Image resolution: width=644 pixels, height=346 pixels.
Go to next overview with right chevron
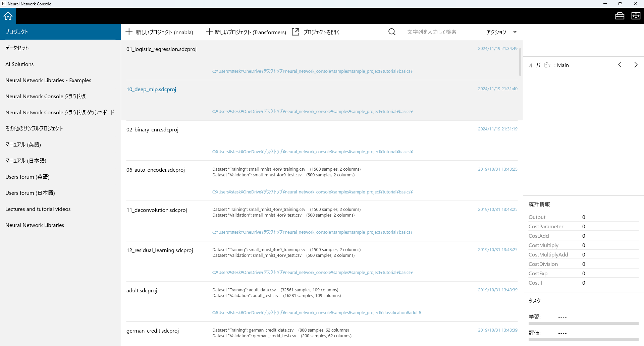coord(636,65)
